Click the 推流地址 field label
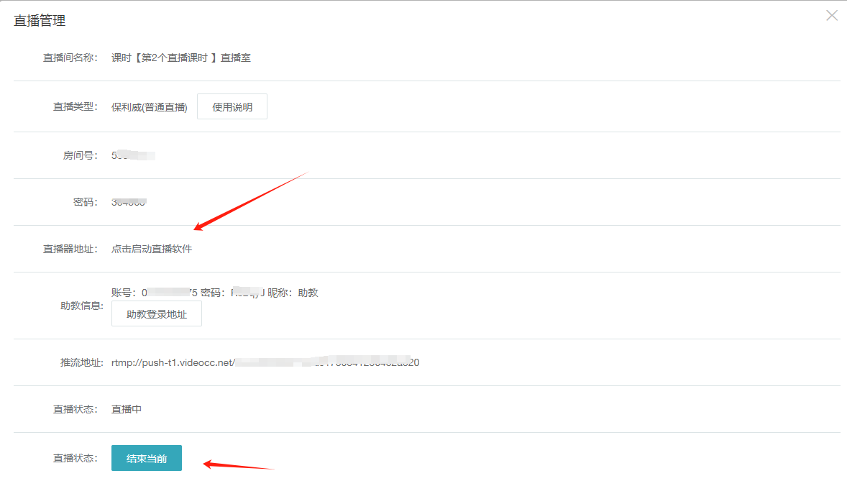Screen dimensions: 847x504 pos(75,363)
